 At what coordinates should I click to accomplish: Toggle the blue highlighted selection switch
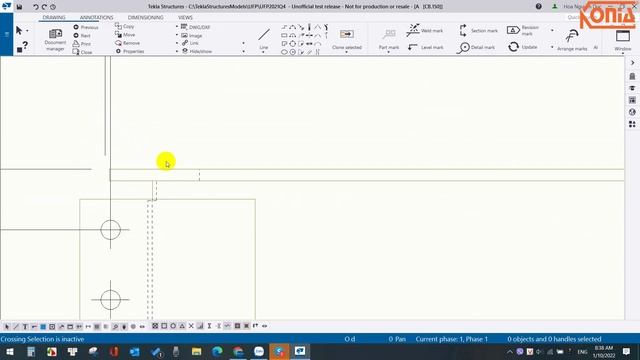43,326
